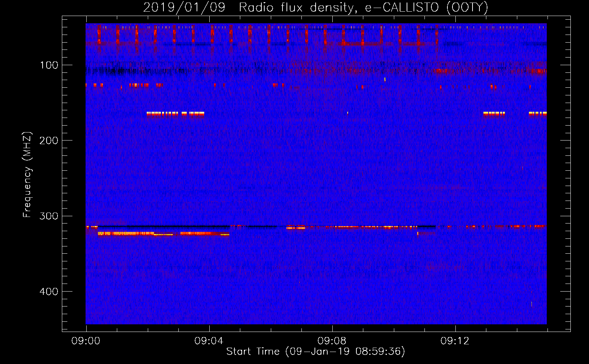Click the 300 frequency tick label
Image resolution: width=589 pixels, height=364 pixels.
click(x=49, y=216)
